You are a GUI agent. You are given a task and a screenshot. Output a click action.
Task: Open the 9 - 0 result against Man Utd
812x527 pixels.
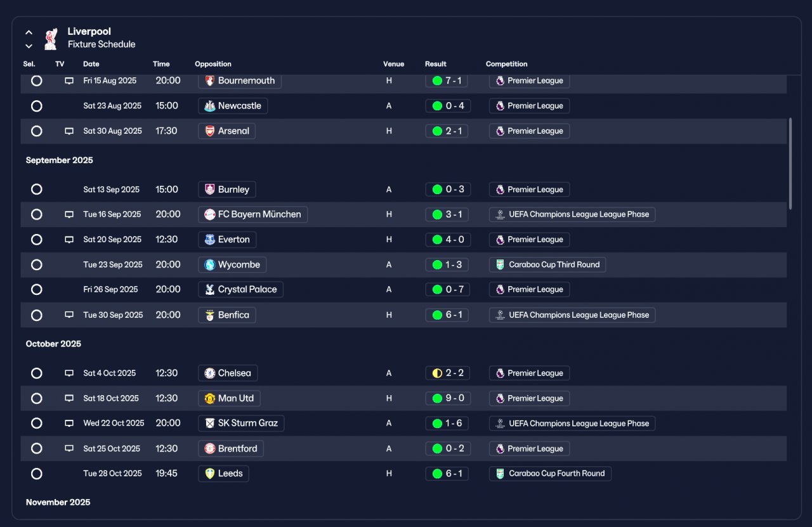pos(447,398)
